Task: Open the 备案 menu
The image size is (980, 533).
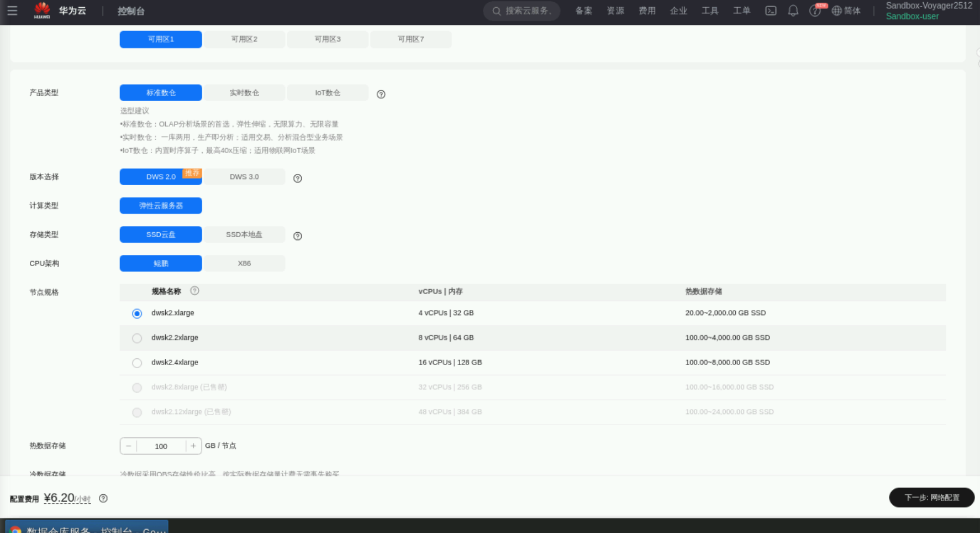Action: point(583,11)
